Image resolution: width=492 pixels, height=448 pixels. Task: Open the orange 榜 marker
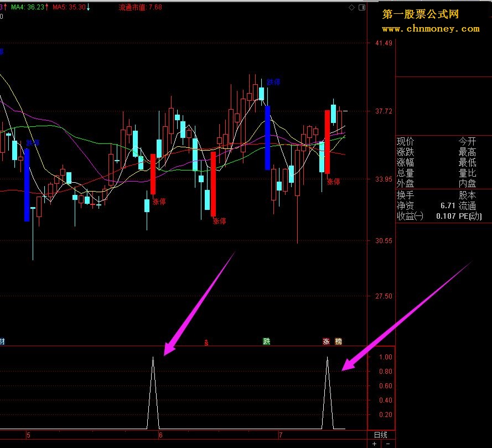pyautogui.click(x=338, y=341)
